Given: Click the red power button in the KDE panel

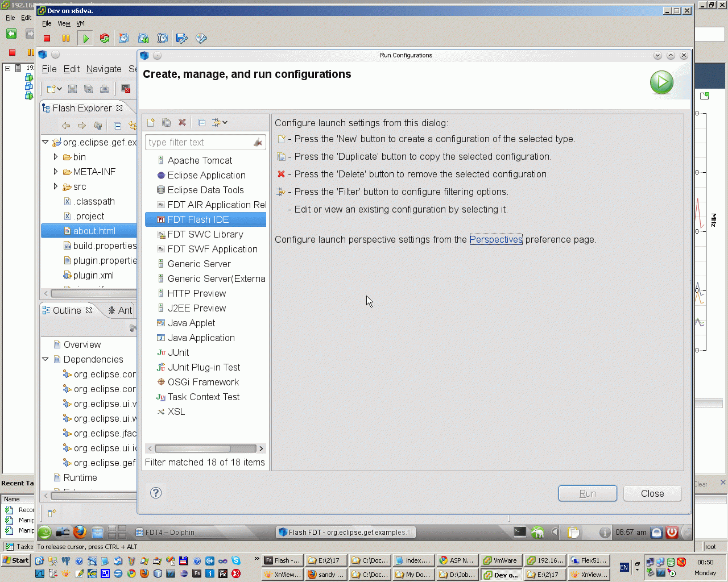Looking at the screenshot, I should 672,532.
